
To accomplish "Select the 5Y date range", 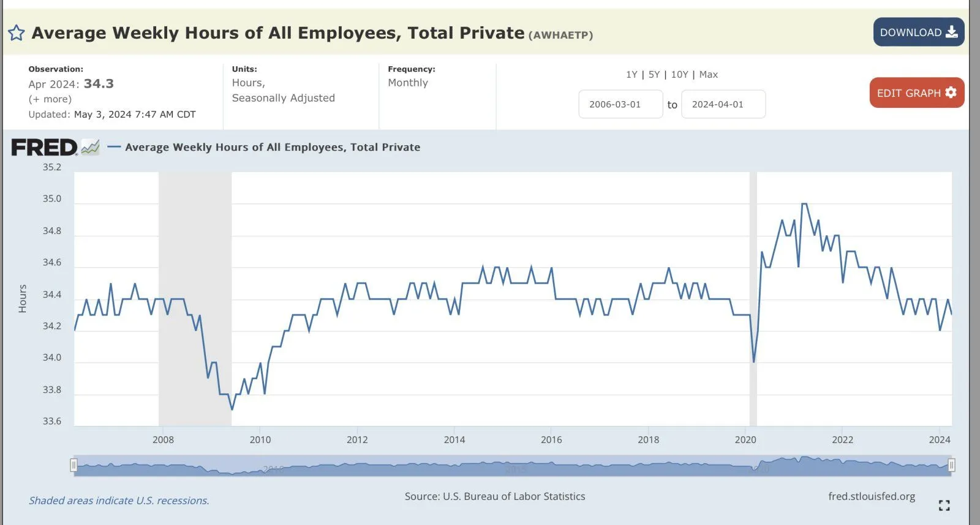I will (654, 75).
